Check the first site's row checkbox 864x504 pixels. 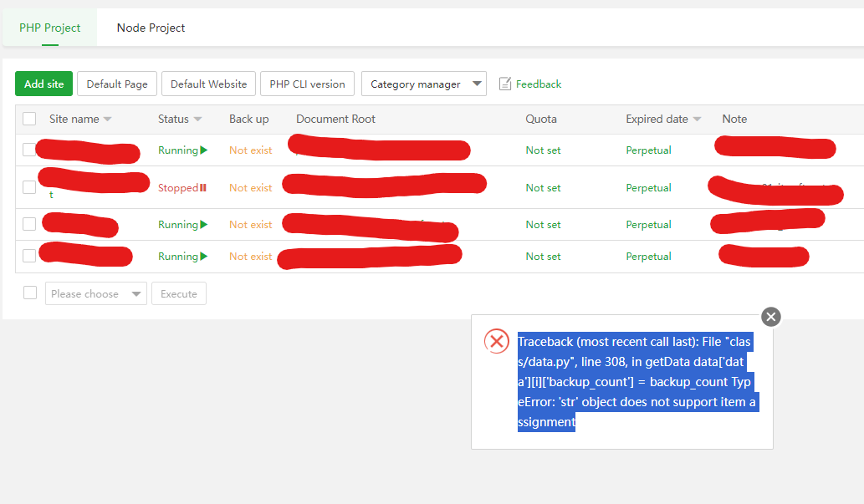point(29,150)
